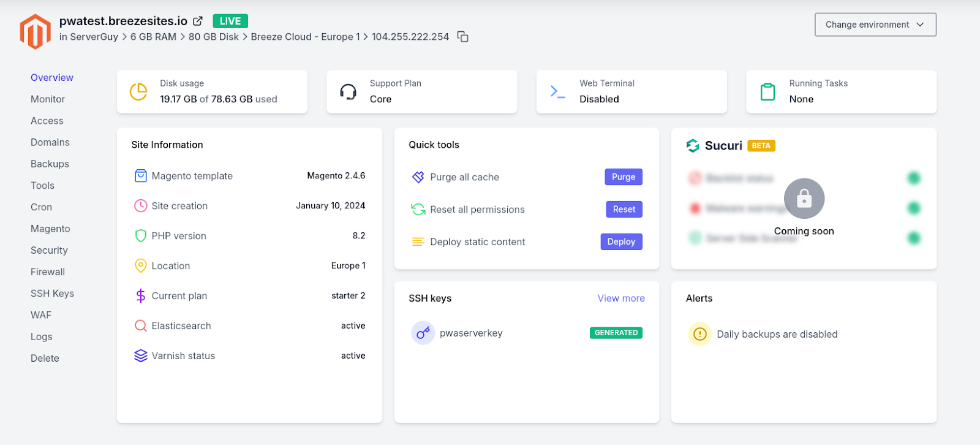Click the 'January 10, 2024' date

tap(331, 206)
